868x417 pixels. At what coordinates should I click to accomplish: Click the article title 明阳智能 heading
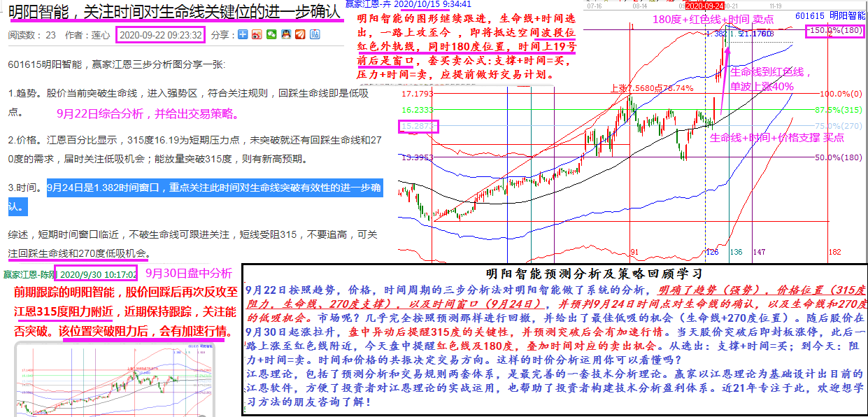coord(175,12)
